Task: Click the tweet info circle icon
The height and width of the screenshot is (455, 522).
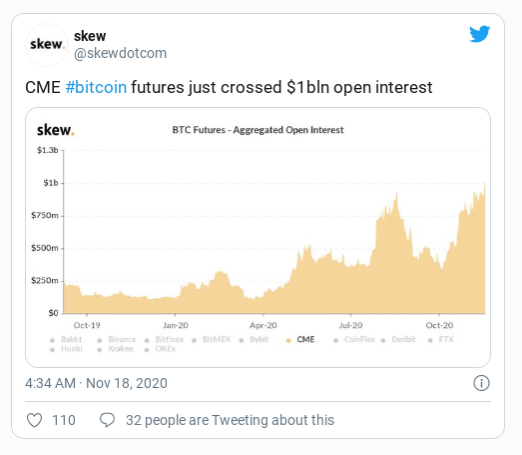Action: [481, 383]
